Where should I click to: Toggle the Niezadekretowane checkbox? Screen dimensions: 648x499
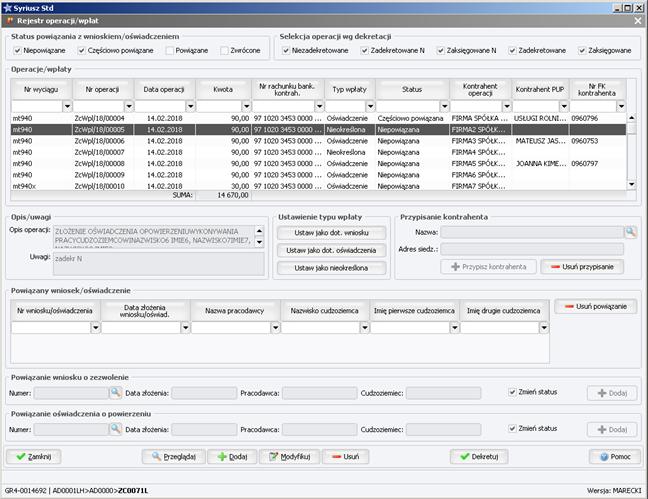(x=286, y=50)
